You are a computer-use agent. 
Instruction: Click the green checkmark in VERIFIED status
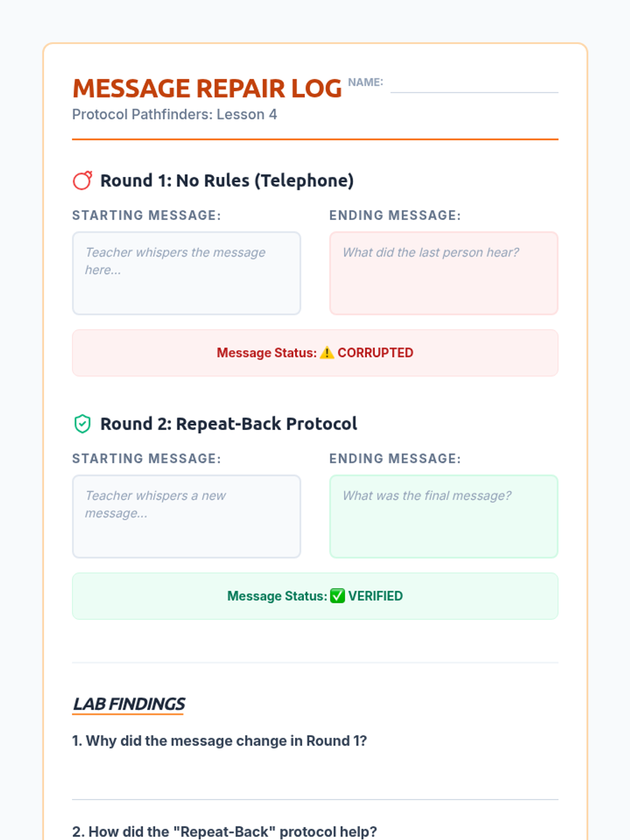click(338, 596)
